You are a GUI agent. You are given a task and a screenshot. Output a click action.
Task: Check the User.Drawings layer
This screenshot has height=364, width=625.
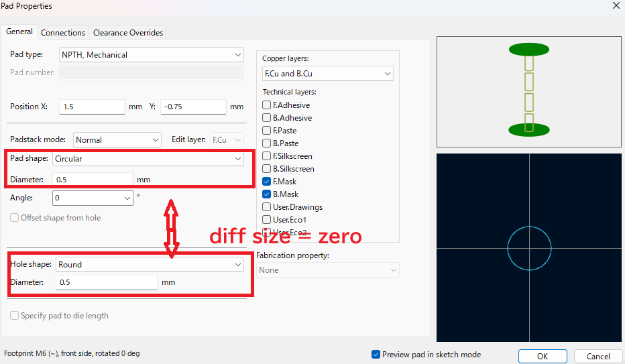tap(267, 207)
